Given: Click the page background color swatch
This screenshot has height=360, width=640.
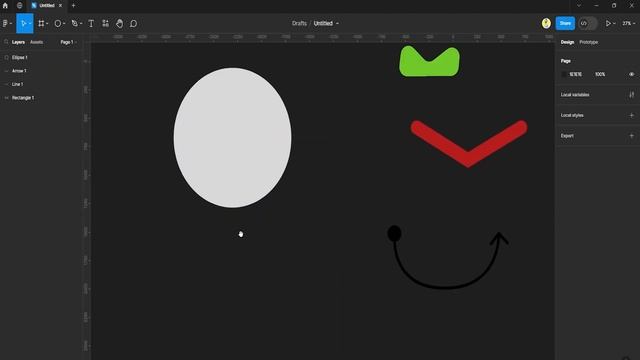Looking at the screenshot, I should pos(564,74).
